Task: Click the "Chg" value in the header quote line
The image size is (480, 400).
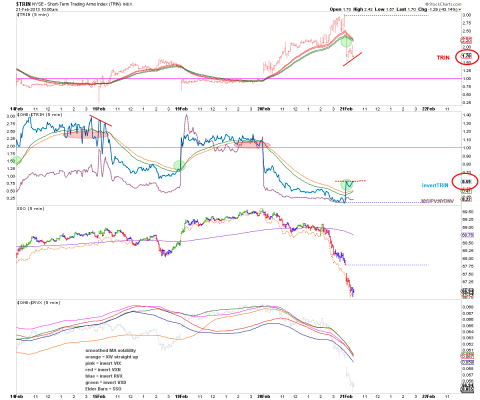Action: pos(444,9)
